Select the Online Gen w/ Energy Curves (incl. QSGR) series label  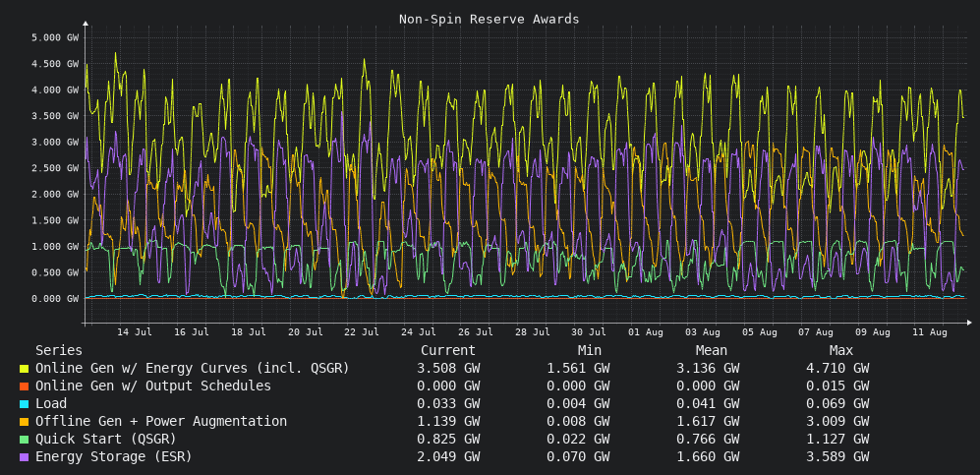tap(192, 369)
